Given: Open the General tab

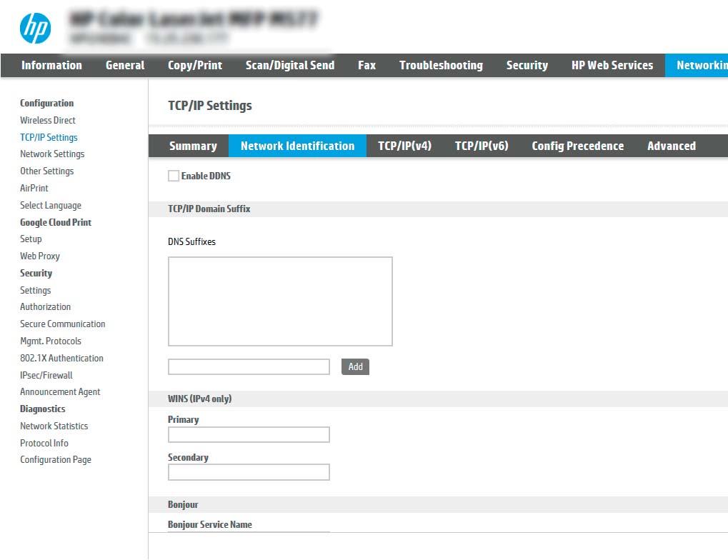Looking at the screenshot, I should pyautogui.click(x=125, y=66).
